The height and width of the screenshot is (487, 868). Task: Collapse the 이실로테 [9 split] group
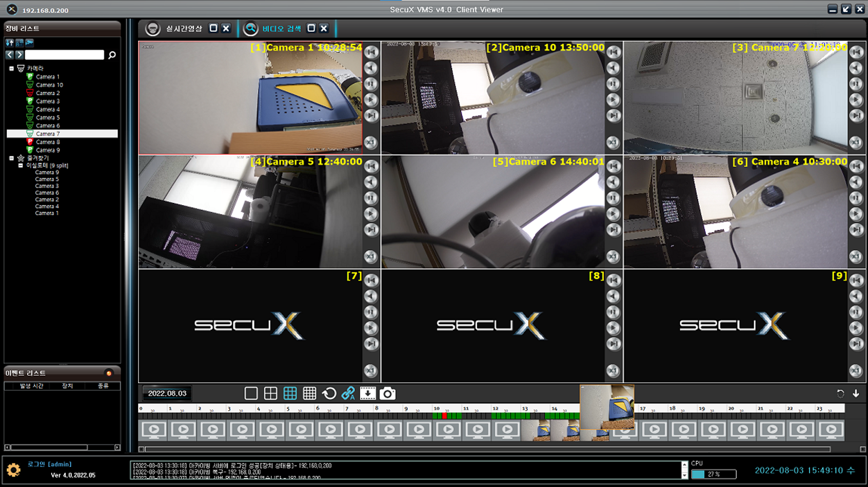click(21, 166)
